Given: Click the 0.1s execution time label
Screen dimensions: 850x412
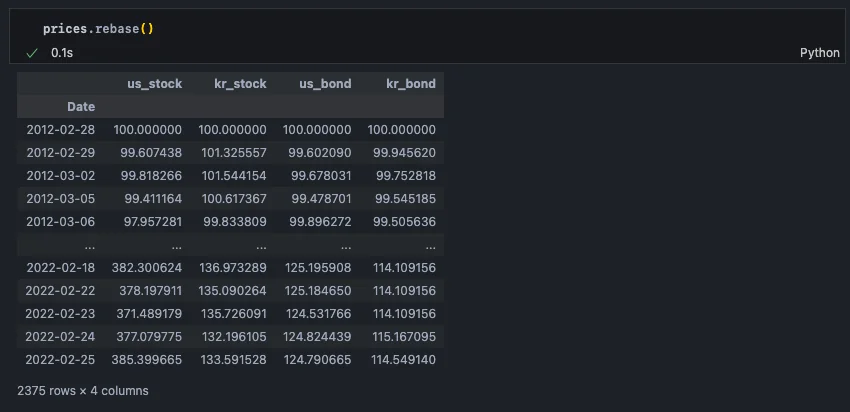Looking at the screenshot, I should [62, 52].
